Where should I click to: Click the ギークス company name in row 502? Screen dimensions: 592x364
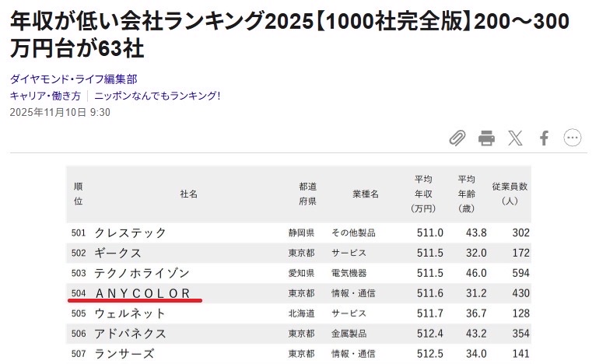[x=118, y=253]
